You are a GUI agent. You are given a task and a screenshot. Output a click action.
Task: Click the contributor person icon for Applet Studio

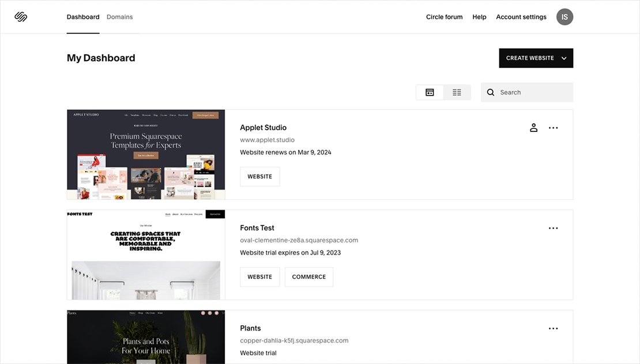pyautogui.click(x=533, y=127)
